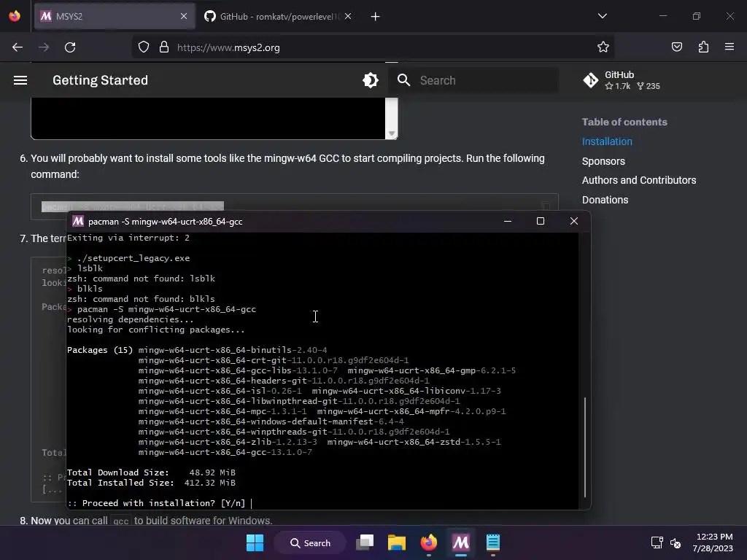The height and width of the screenshot is (560, 747).
Task: Open Firefox application hamburger menu
Action: 729,47
